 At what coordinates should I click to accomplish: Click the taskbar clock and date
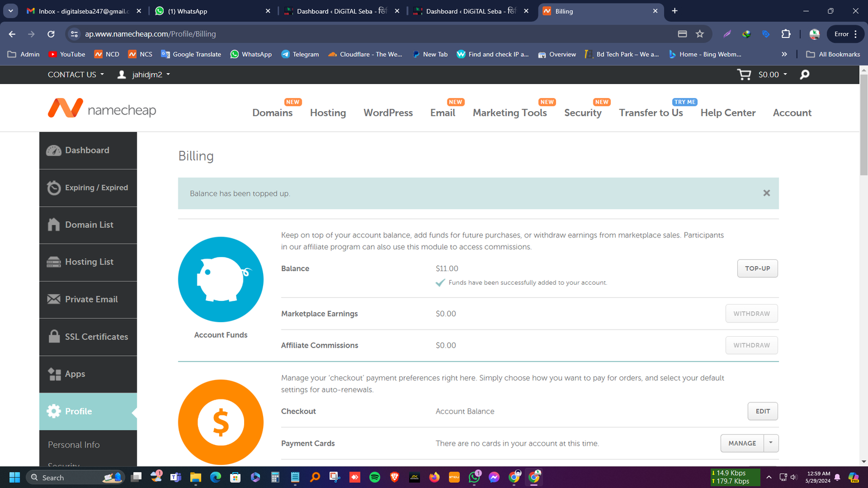[818, 477]
